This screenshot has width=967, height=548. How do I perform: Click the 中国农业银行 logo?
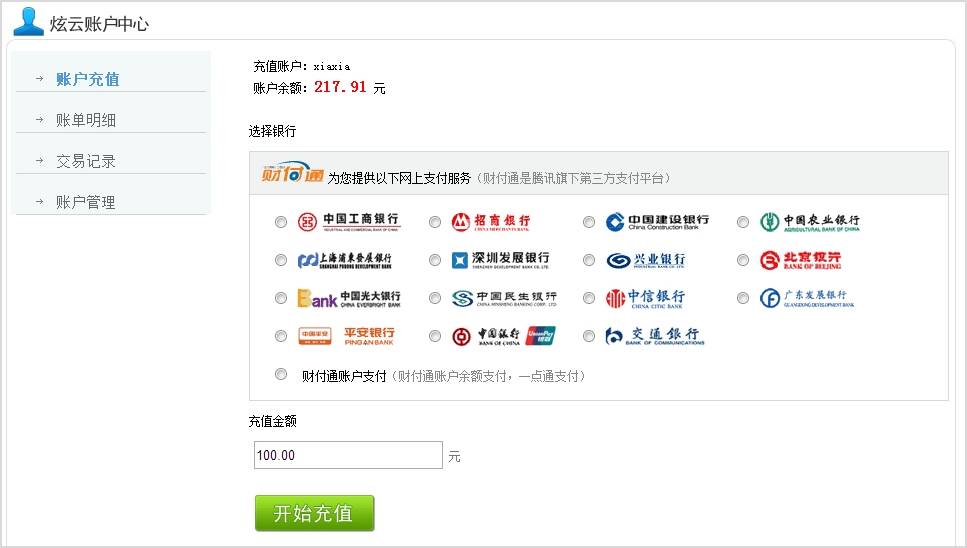(809, 222)
